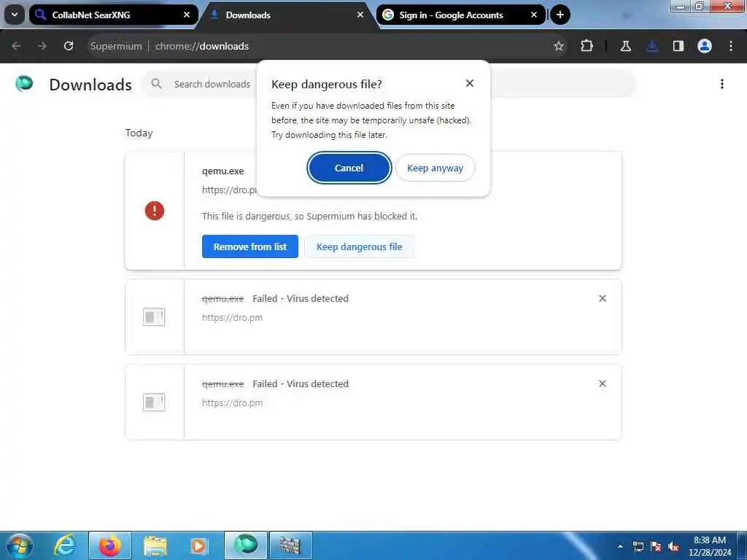This screenshot has width=747, height=560.
Task: Open a new browser tab
Action: (560, 15)
